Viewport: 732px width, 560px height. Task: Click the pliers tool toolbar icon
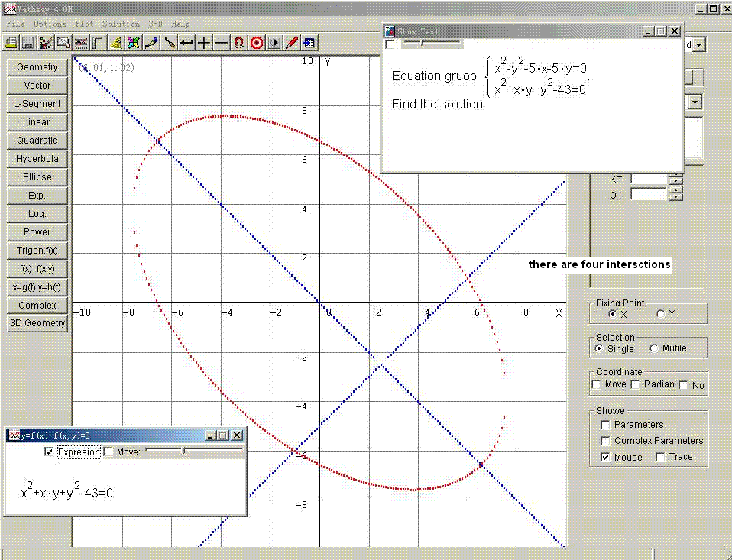coord(169,43)
